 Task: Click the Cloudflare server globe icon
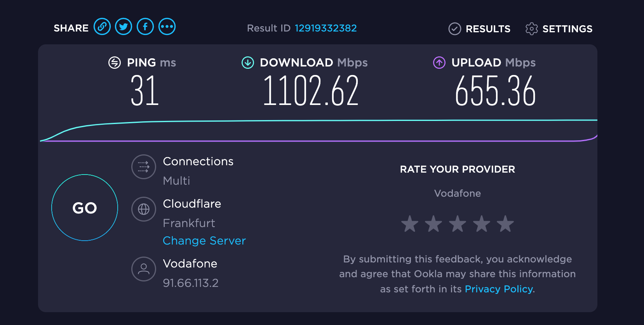point(144,209)
